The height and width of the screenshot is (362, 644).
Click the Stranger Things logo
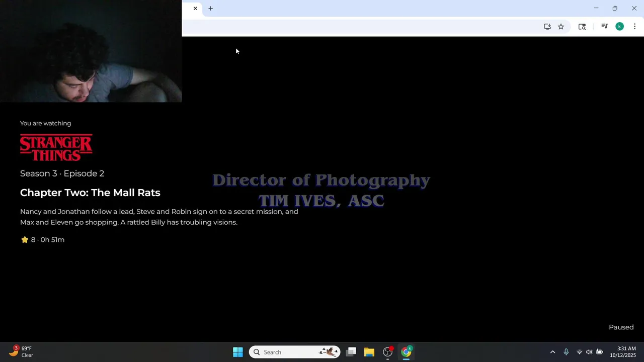[x=56, y=147]
